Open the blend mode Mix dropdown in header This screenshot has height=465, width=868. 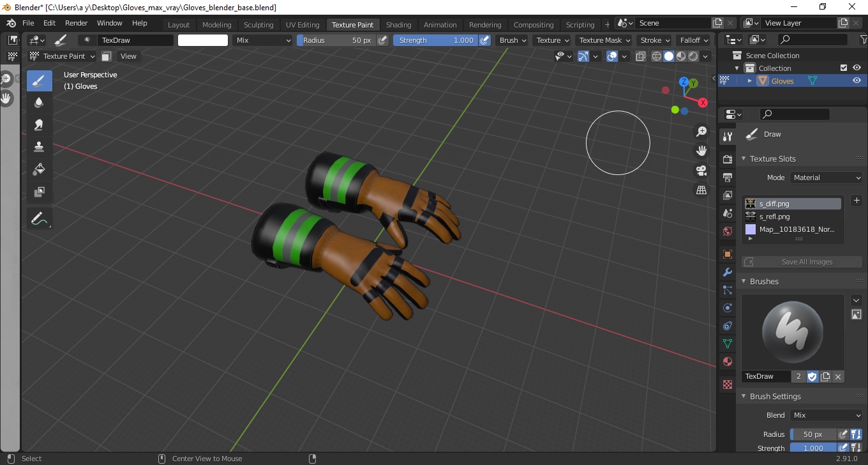pos(262,40)
